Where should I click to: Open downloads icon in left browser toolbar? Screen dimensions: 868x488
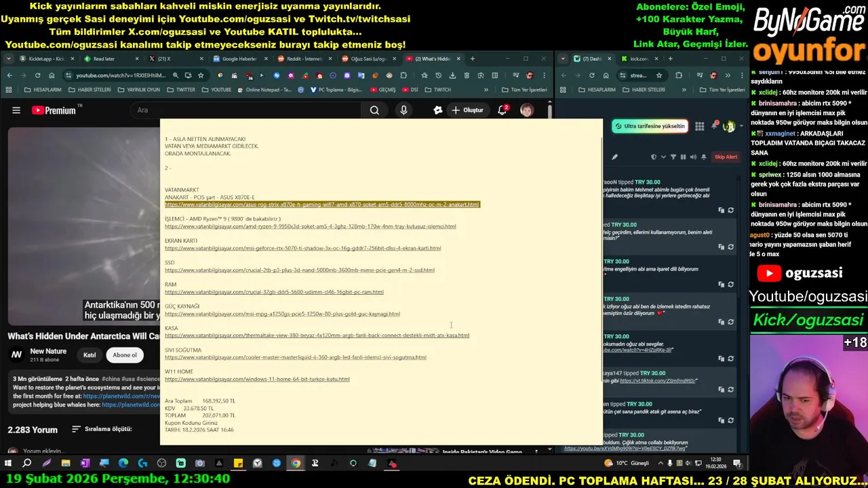tap(452, 75)
